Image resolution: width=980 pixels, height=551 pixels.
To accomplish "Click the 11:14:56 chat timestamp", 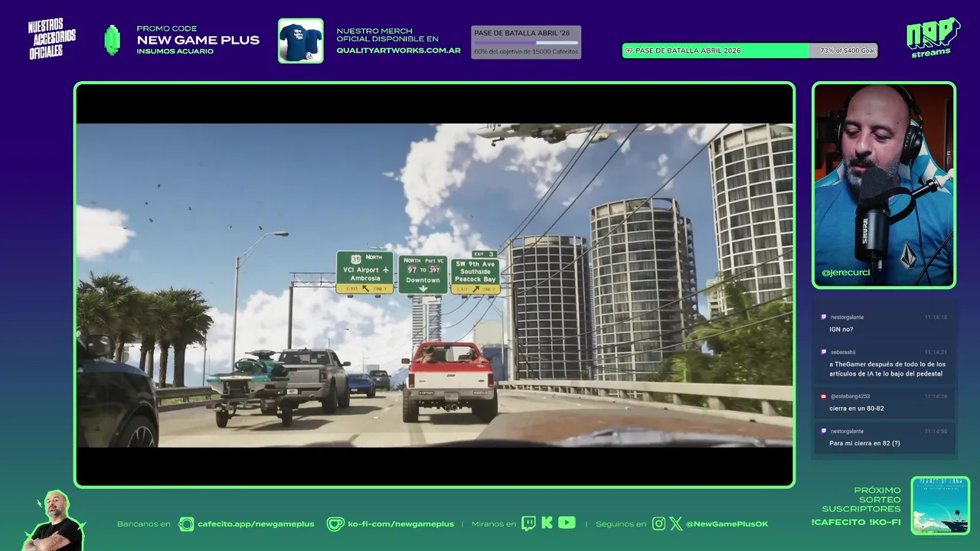I will tap(936, 431).
